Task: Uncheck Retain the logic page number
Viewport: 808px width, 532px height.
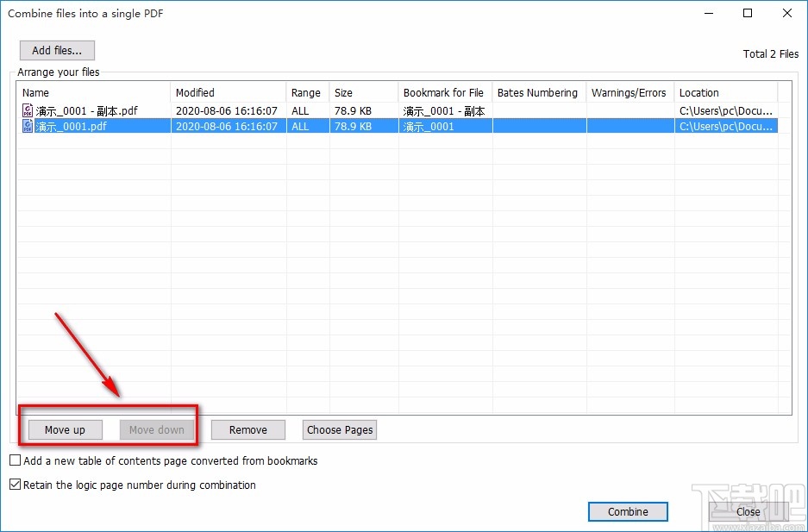Action: 16,485
